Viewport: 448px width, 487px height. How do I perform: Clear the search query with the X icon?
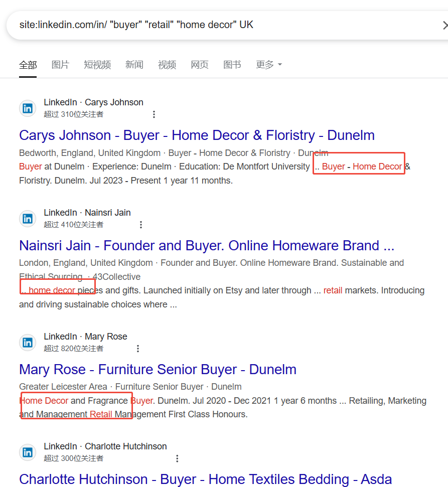point(445,25)
